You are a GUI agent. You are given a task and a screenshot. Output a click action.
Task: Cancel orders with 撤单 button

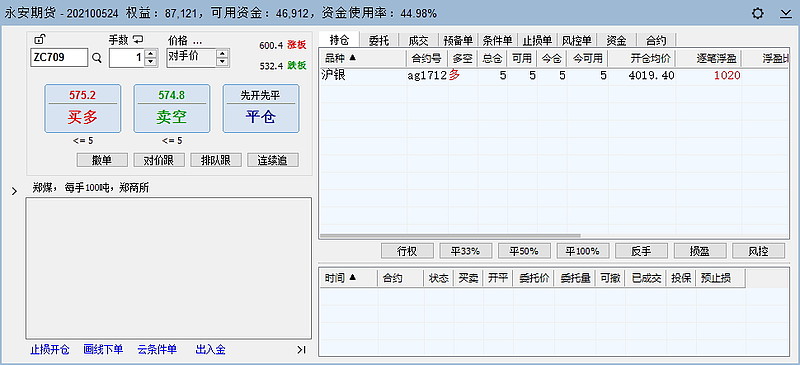[x=102, y=160]
